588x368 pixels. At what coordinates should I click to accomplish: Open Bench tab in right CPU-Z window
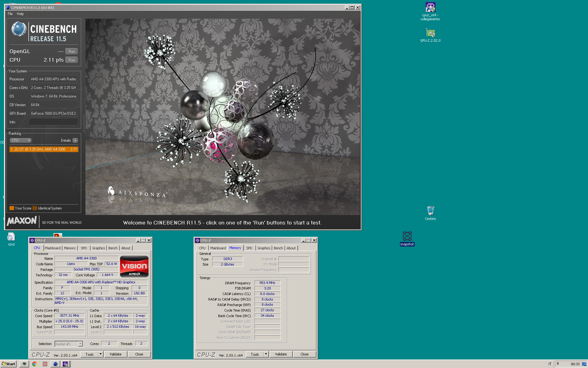[x=278, y=248]
